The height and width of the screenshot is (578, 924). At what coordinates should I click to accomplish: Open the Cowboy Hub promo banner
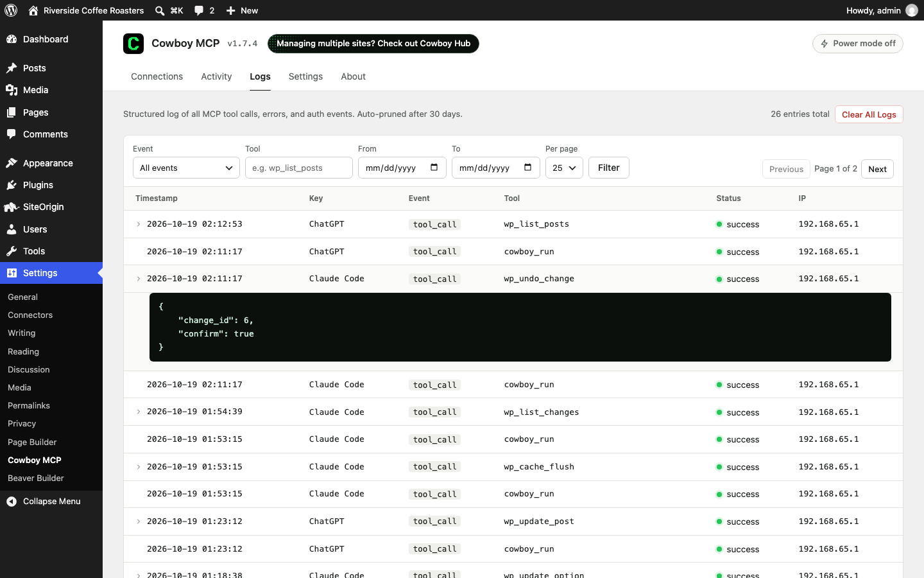(373, 44)
